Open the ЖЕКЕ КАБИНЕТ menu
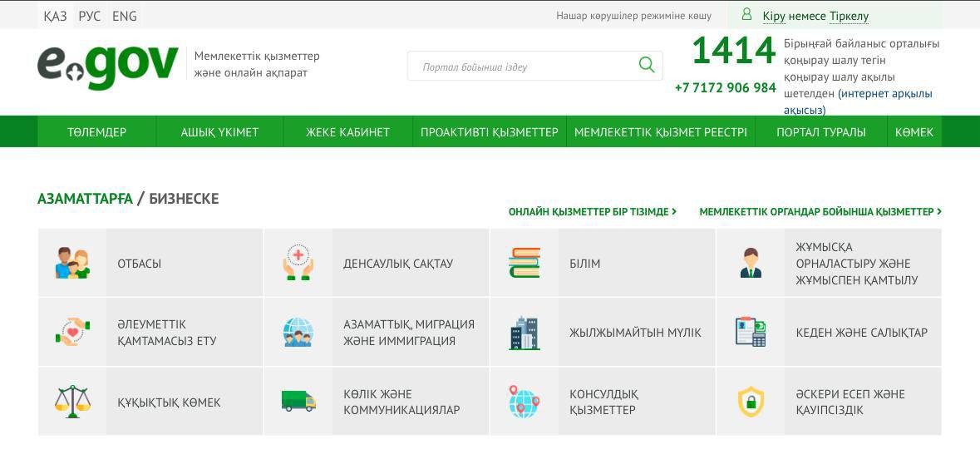The width and height of the screenshot is (980, 469). [x=347, y=132]
